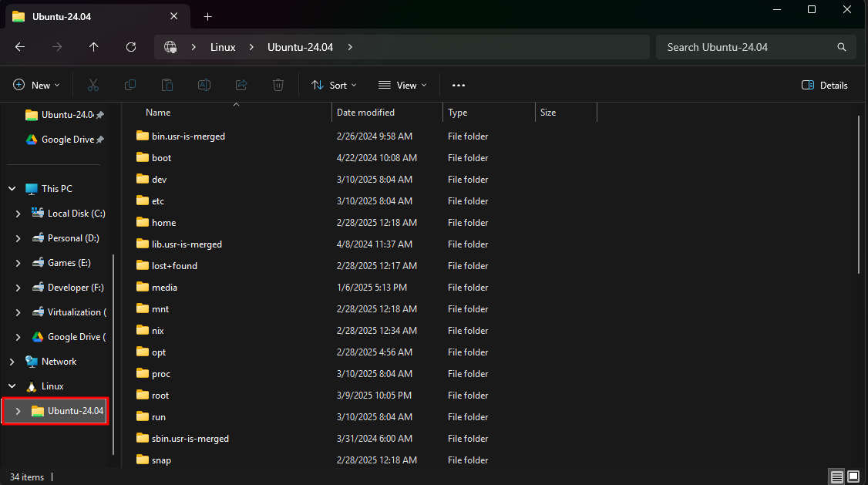868x485 pixels.
Task: Select the lost+found folder
Action: pyautogui.click(x=167, y=266)
